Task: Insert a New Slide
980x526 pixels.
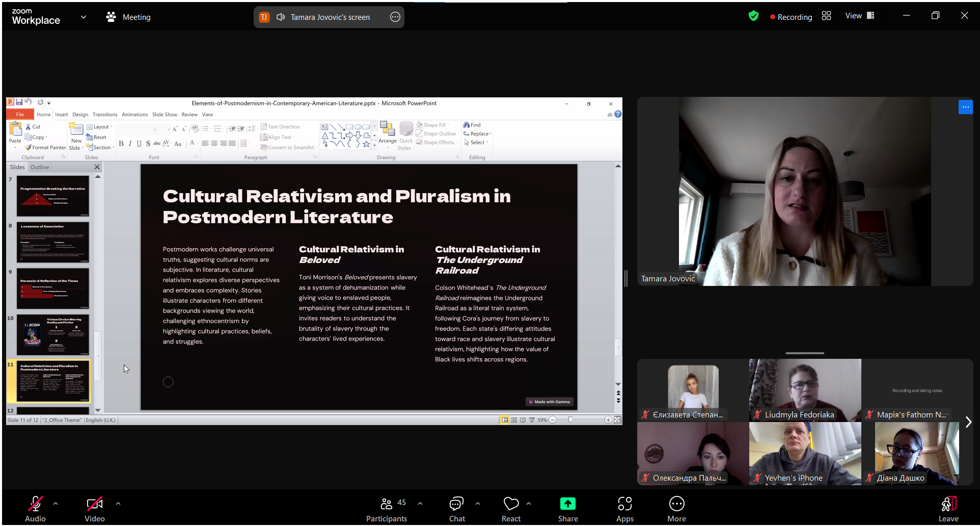Action: click(x=76, y=137)
